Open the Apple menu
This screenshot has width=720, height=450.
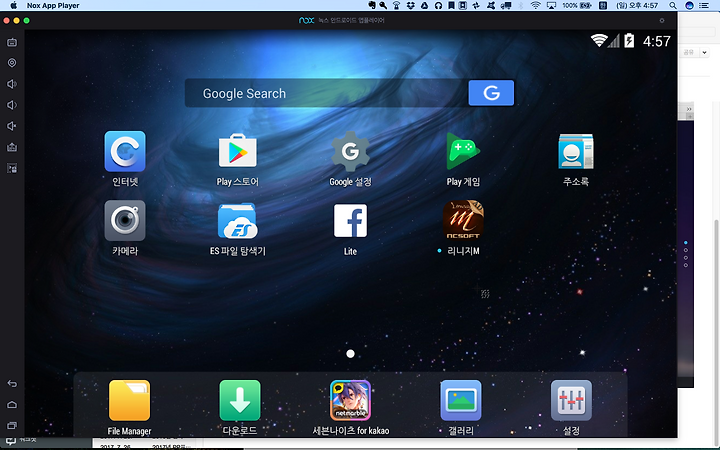click(x=13, y=6)
